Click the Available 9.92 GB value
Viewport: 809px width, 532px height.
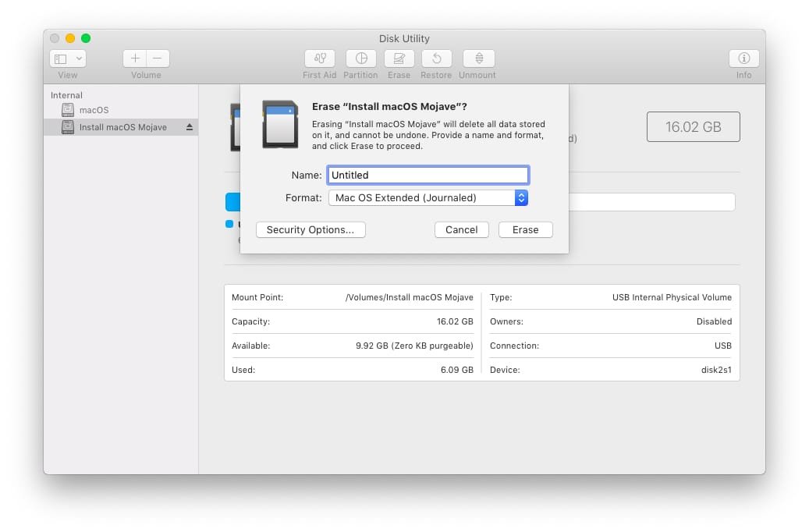[x=414, y=346]
